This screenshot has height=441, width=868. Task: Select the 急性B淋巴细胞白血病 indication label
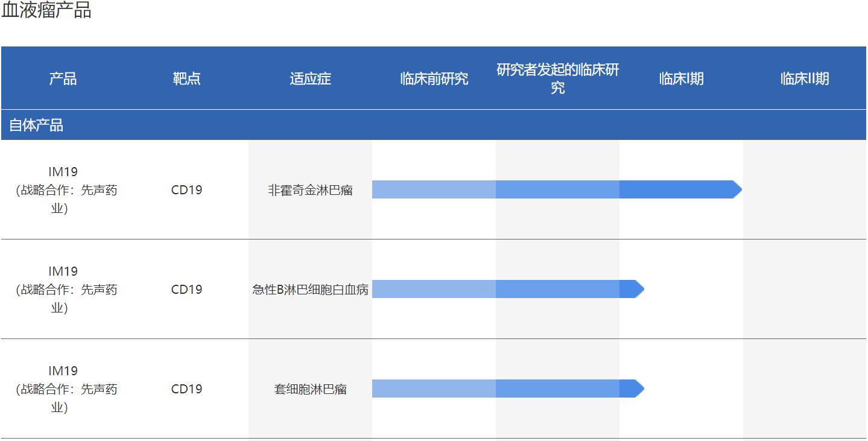coord(311,290)
